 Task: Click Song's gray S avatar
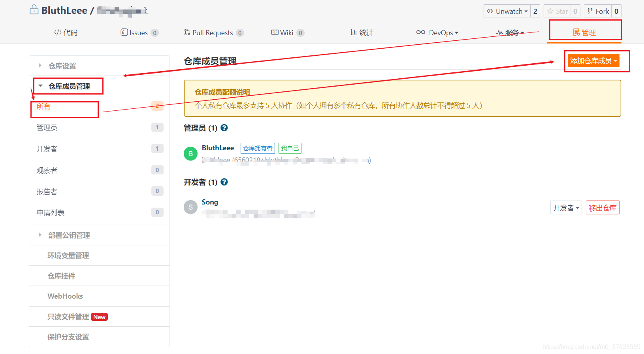[x=190, y=207]
